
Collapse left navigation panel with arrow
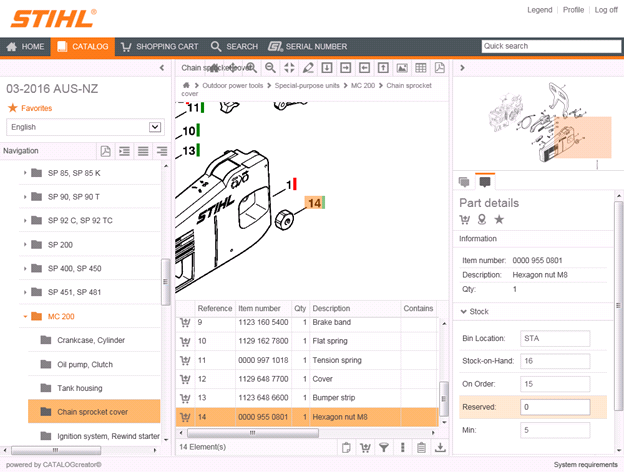162,68
